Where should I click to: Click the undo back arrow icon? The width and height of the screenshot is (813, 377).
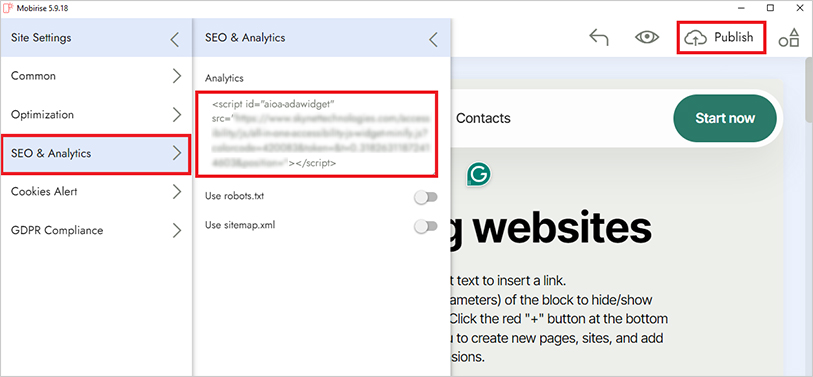pos(599,37)
